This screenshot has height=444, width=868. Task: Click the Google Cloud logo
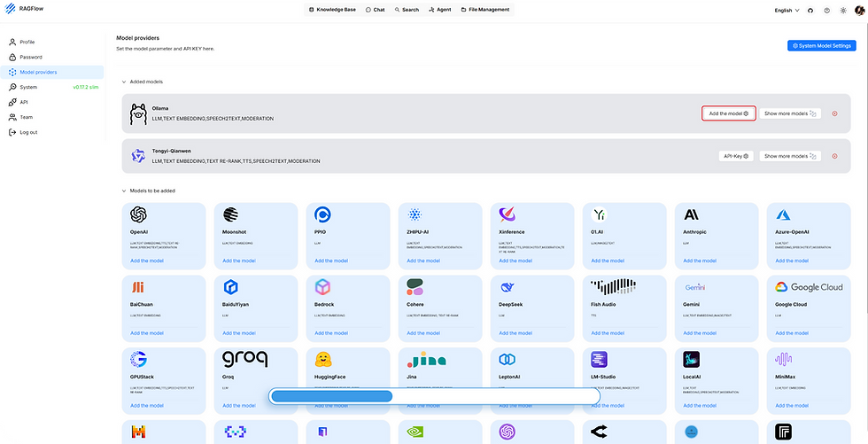pyautogui.click(x=809, y=287)
